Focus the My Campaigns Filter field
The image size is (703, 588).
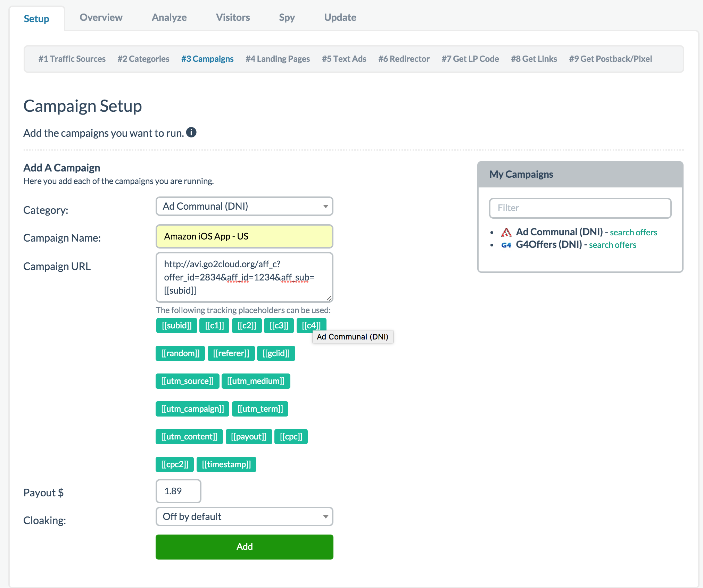(580, 208)
